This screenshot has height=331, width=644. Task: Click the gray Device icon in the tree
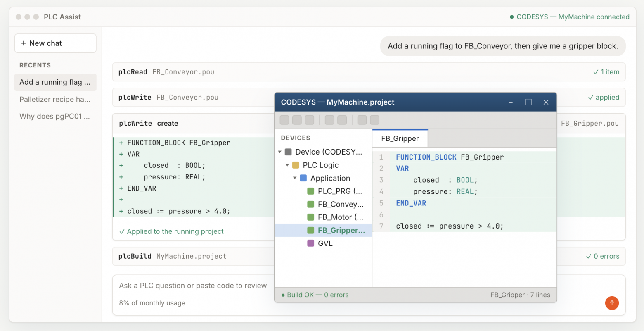(288, 152)
